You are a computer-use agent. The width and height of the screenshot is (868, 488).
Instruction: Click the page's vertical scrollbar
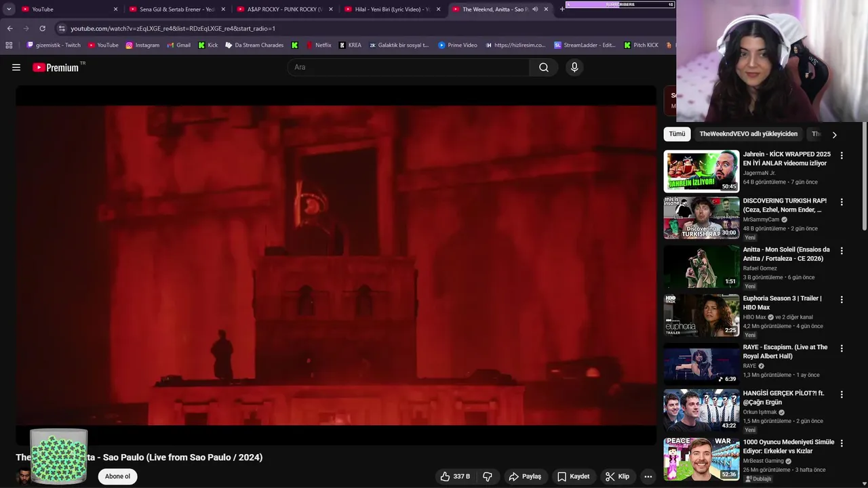click(865, 176)
